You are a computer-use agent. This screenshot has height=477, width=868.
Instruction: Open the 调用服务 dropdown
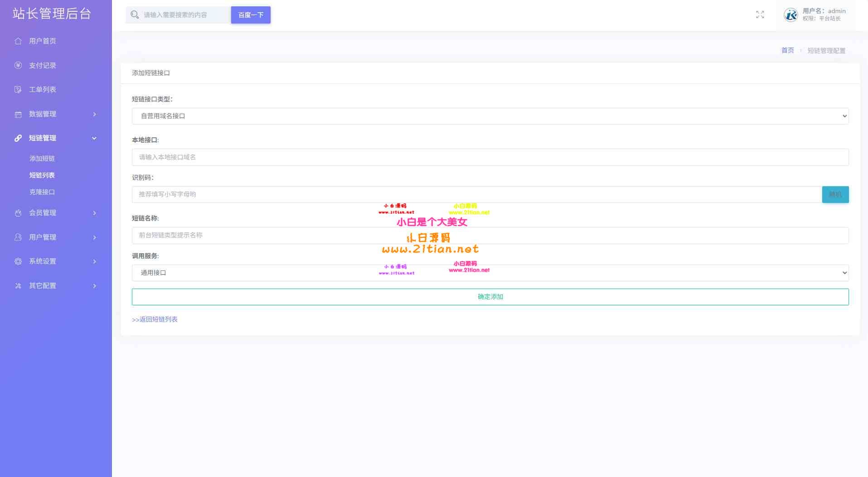(x=490, y=273)
